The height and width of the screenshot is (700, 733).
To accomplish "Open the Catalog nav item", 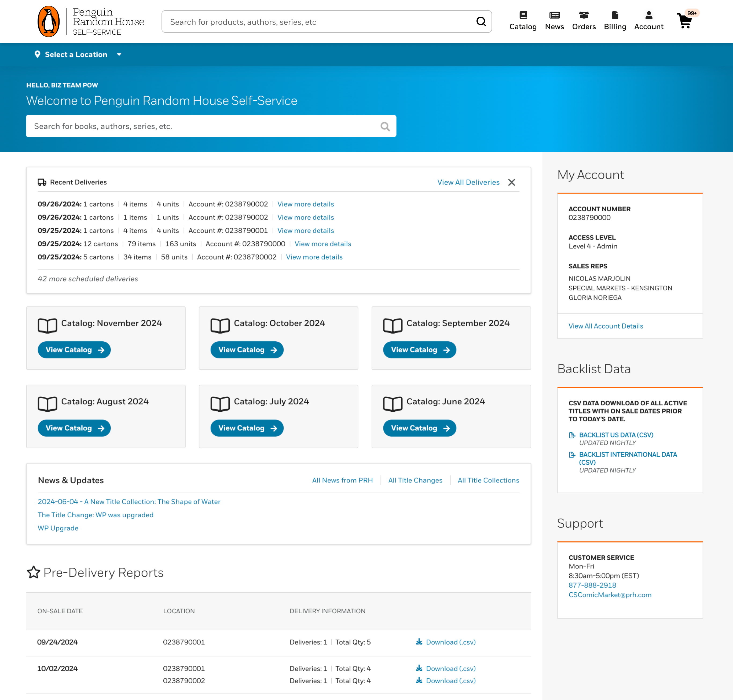I will 523,21.
